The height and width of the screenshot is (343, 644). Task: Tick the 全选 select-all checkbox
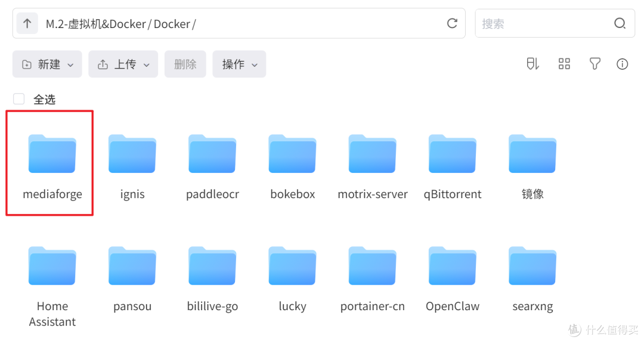click(19, 99)
